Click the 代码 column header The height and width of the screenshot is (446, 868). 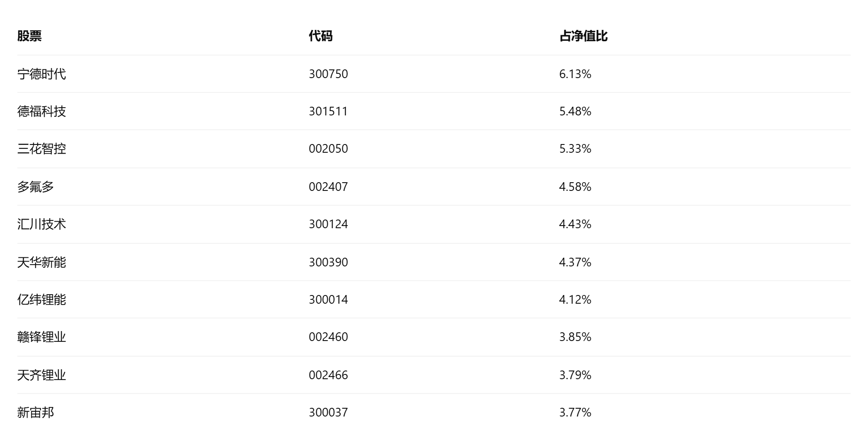(321, 36)
